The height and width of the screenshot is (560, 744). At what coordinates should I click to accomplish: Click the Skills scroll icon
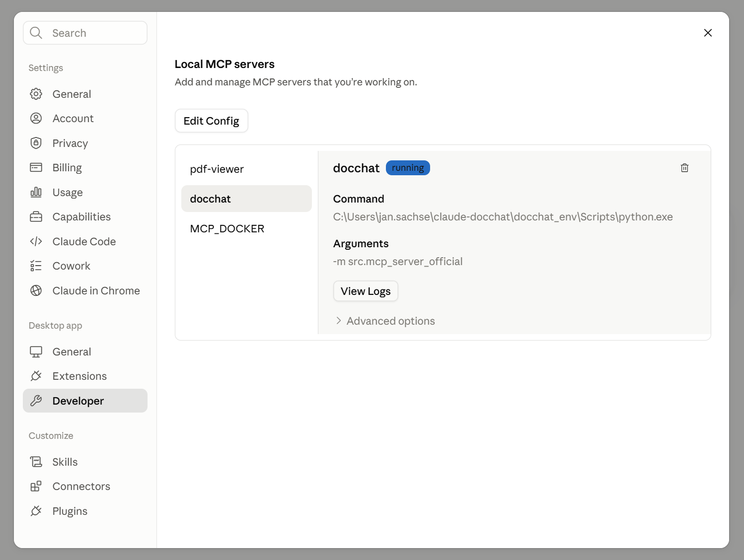click(36, 462)
